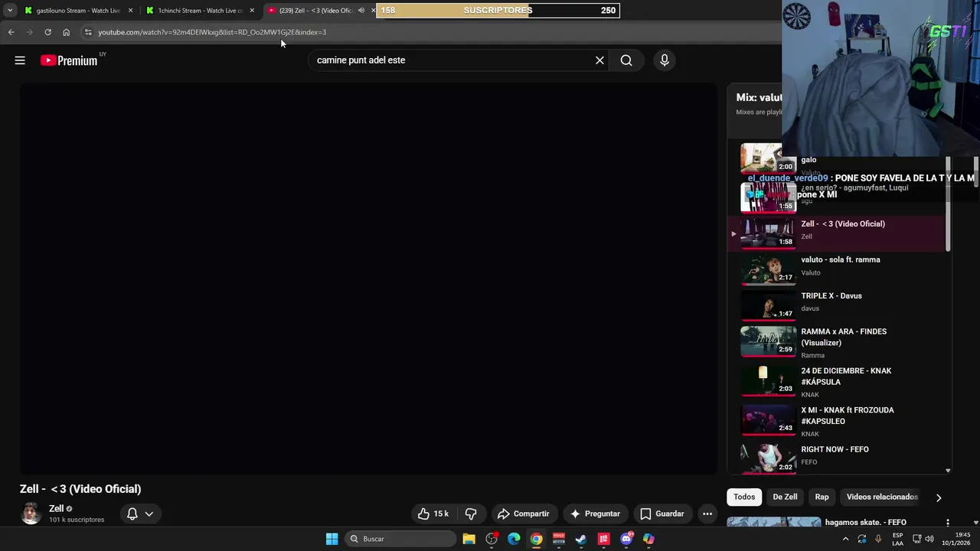Open the more actions ellipsis menu
980x551 pixels.
(707, 514)
